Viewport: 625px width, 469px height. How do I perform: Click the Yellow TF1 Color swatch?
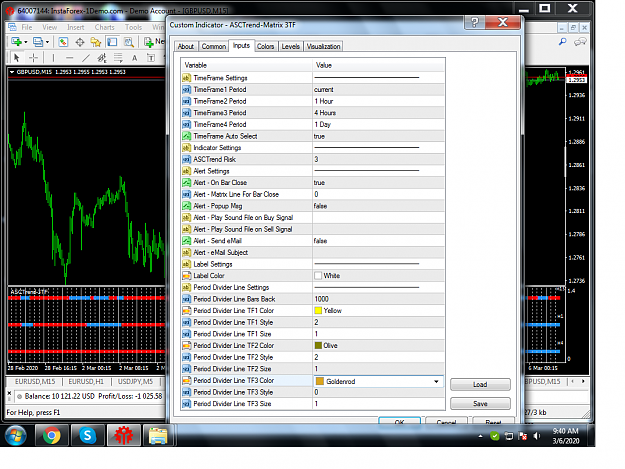[318, 310]
